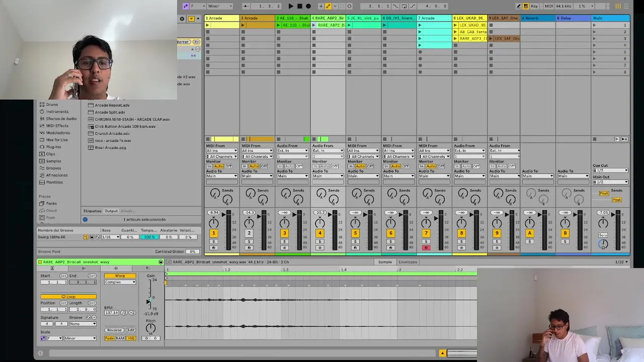Toggle track 1 activator button
This screenshot has width=644, height=362.
[213, 233]
